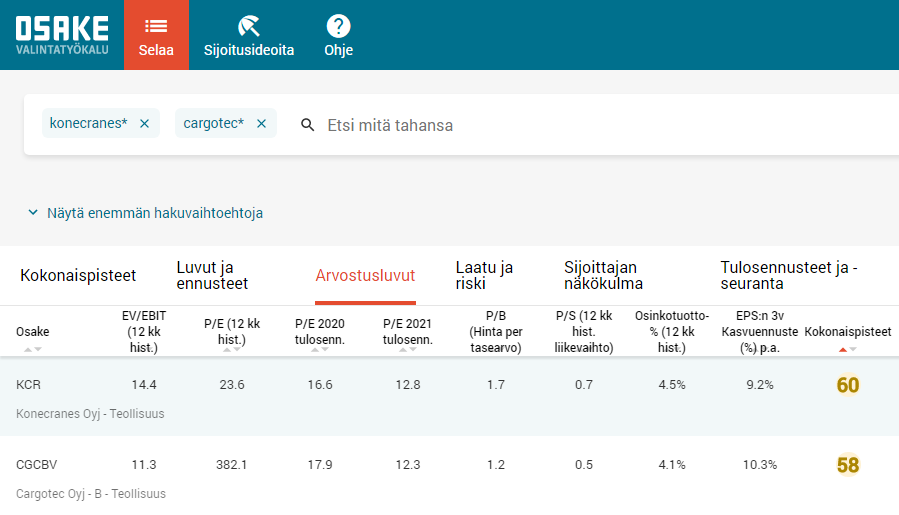Click CGCBV EV/EBIT value 11.3
Viewport: 899px width, 515px height.
click(x=144, y=465)
